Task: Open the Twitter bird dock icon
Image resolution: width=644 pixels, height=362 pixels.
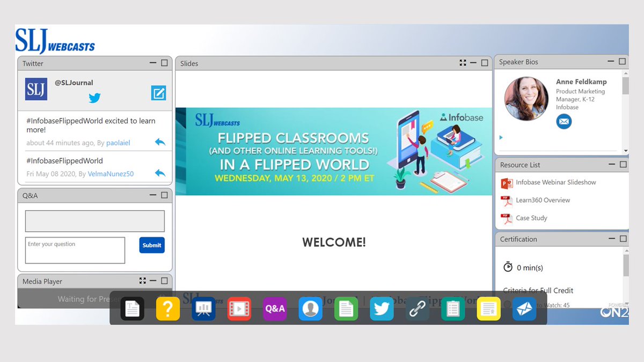Action: [x=382, y=308]
